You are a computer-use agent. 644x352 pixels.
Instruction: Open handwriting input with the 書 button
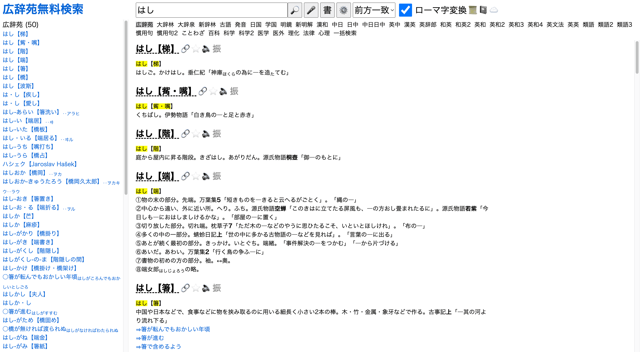[327, 10]
